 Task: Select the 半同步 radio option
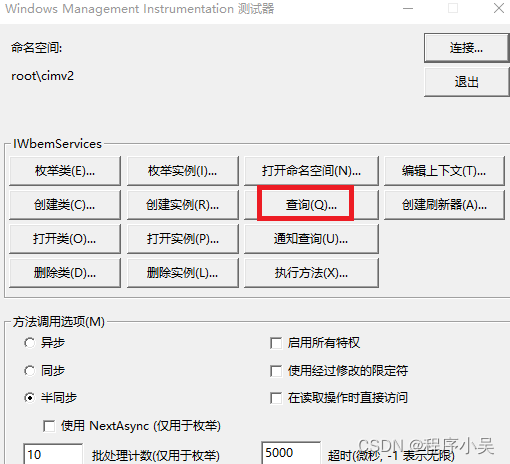[x=30, y=398]
